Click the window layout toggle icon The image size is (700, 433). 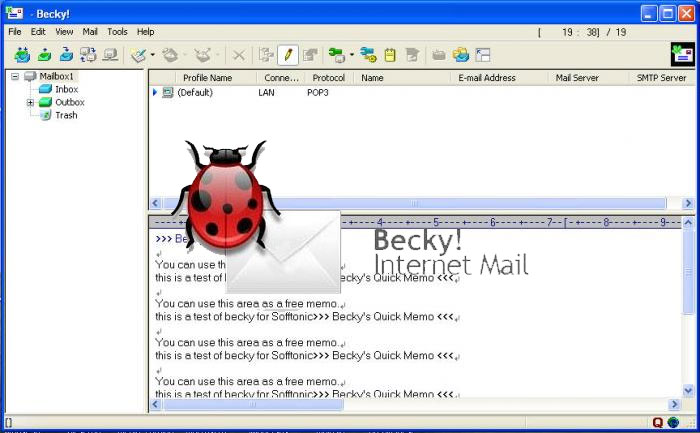(483, 55)
